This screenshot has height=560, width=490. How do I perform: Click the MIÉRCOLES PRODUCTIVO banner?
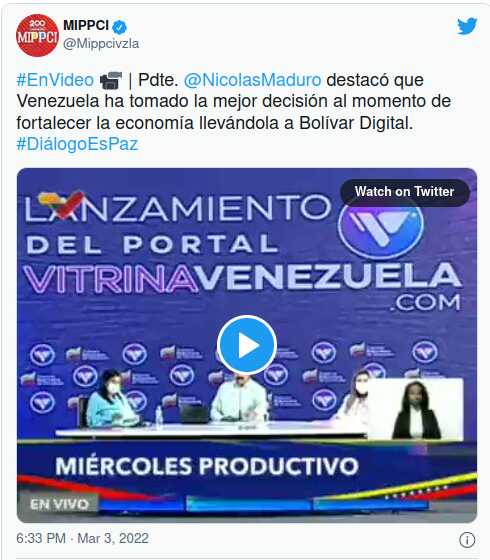[x=206, y=466]
